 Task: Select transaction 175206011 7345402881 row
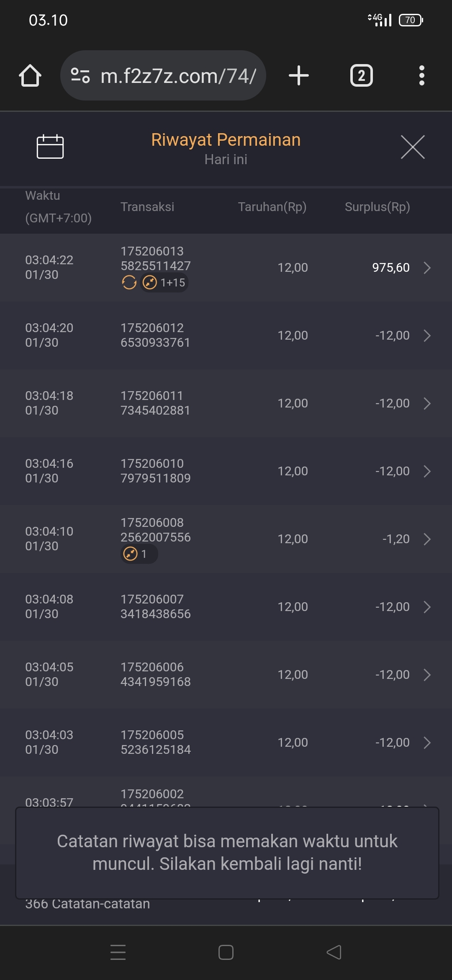pos(226,403)
